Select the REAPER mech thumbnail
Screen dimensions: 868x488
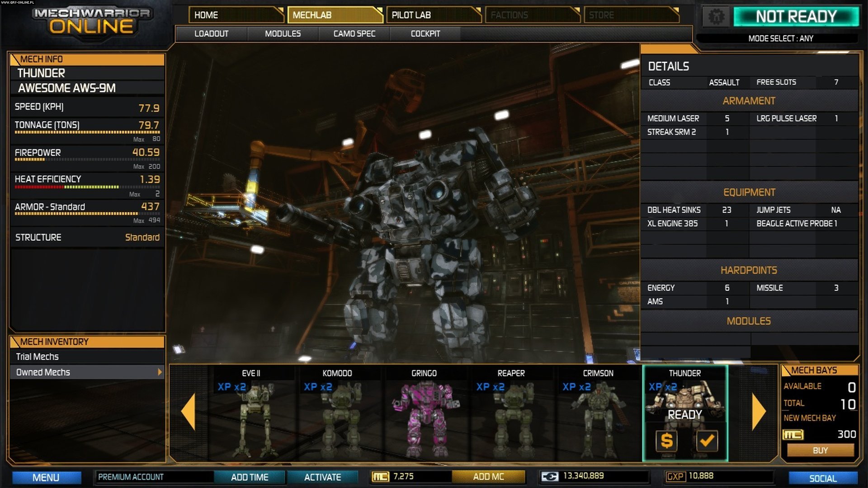pos(511,413)
